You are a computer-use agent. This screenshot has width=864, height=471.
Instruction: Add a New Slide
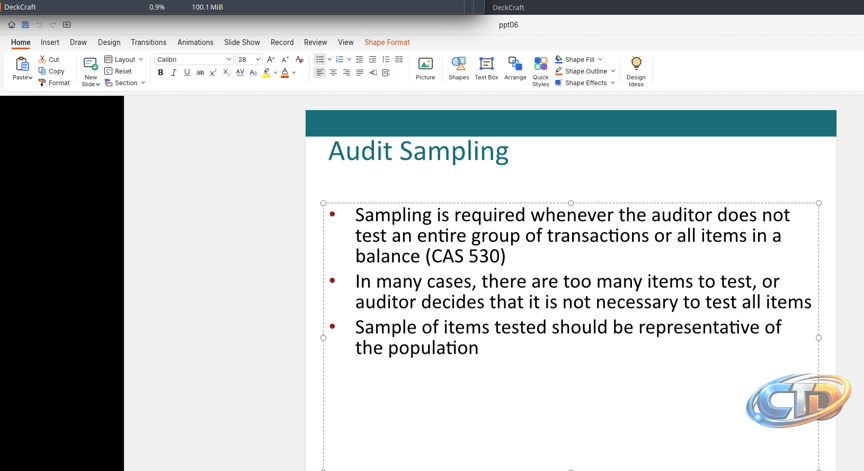pos(90,72)
